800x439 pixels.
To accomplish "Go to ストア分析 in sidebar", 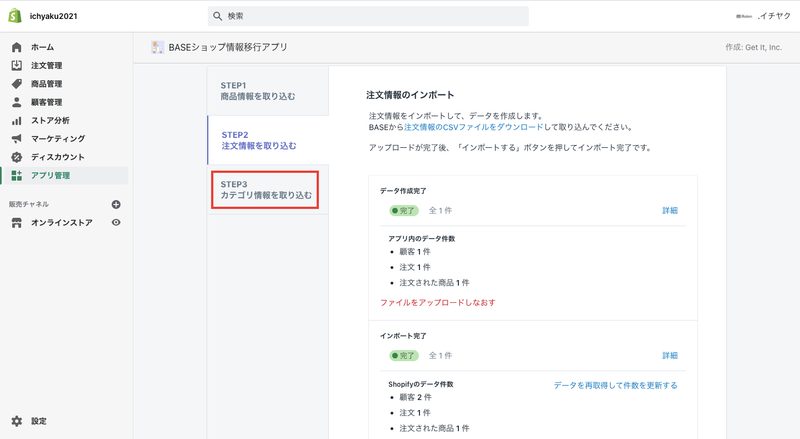I will pyautogui.click(x=50, y=120).
